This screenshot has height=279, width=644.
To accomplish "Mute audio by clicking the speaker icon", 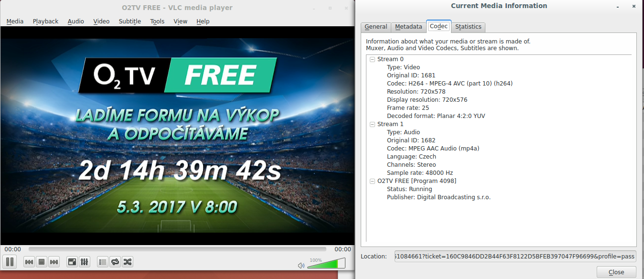I will pyautogui.click(x=301, y=265).
